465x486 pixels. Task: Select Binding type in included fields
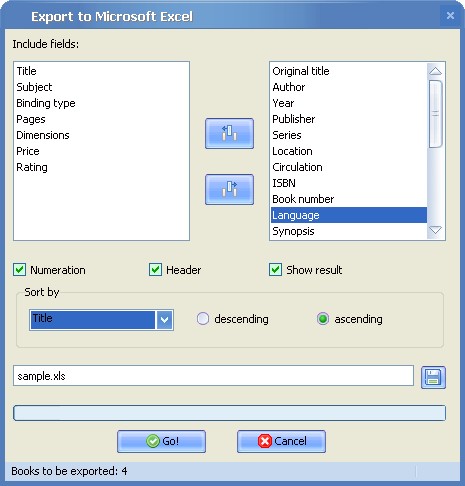click(x=46, y=103)
